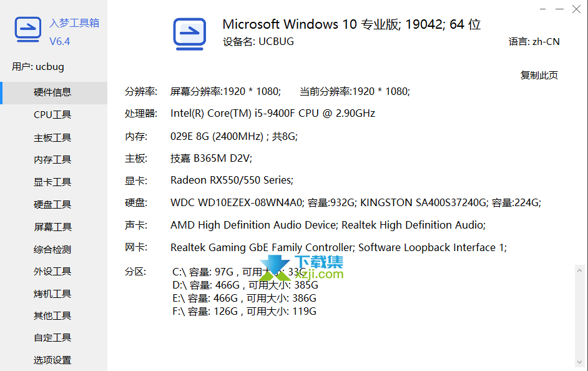Open the 选项设置 page
588x371 pixels.
click(x=54, y=360)
